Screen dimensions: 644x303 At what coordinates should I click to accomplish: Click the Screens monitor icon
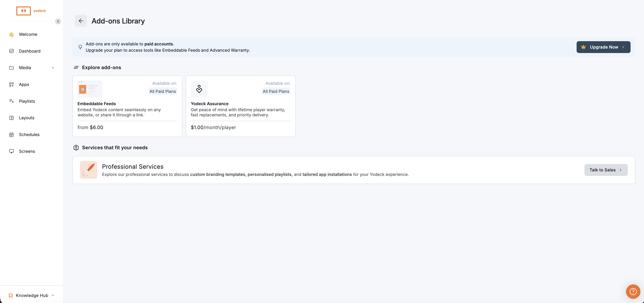11,151
